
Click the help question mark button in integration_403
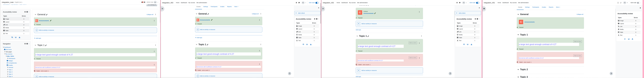pyautogui.click(x=289, y=74)
